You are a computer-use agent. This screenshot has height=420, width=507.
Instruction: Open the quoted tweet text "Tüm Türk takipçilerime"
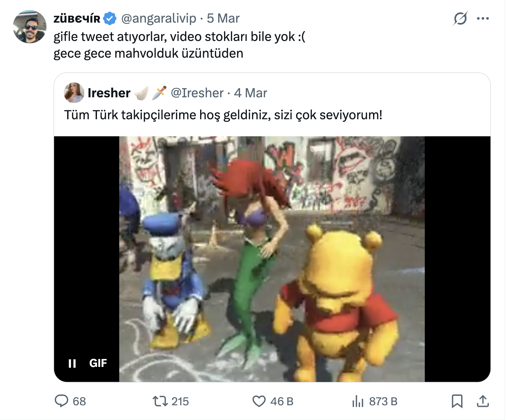223,115
